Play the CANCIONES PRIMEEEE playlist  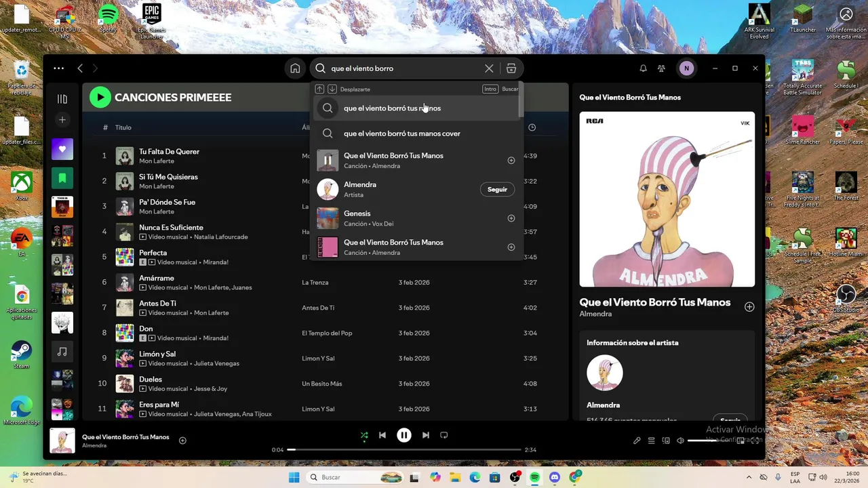[x=100, y=98]
